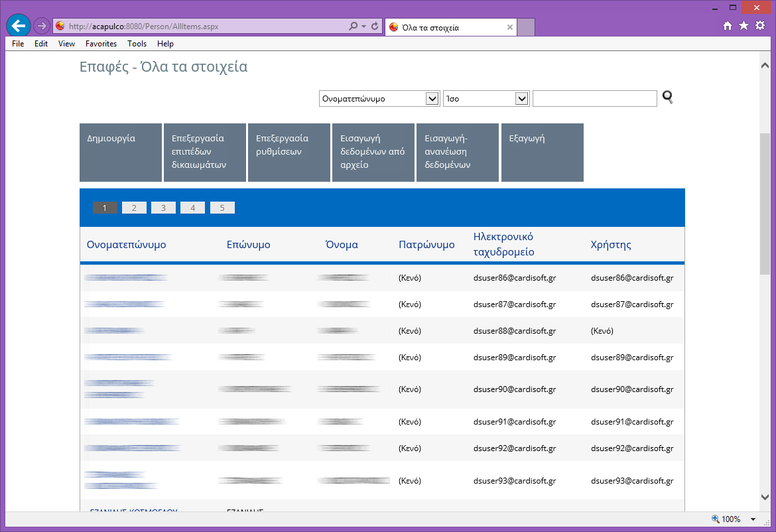The width and height of the screenshot is (776, 532).
Task: Click the zoom magnifier icon in status bar
Action: 715,519
